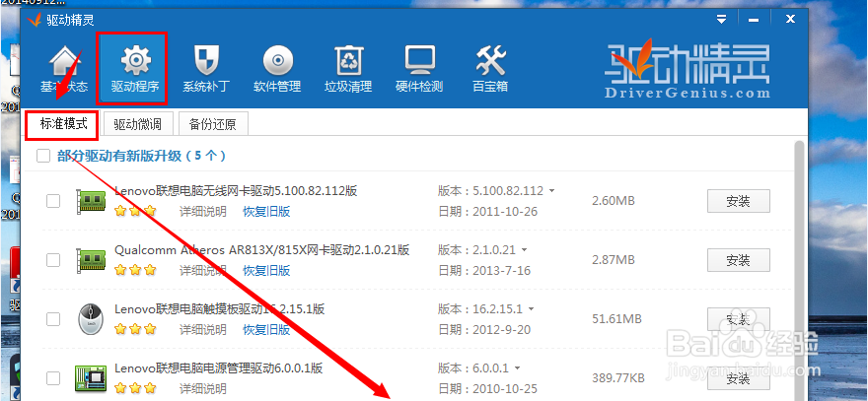Viewport: 868px width, 401px height.
Task: Check the Lenovo touchpad driver checkbox
Action: [53, 319]
